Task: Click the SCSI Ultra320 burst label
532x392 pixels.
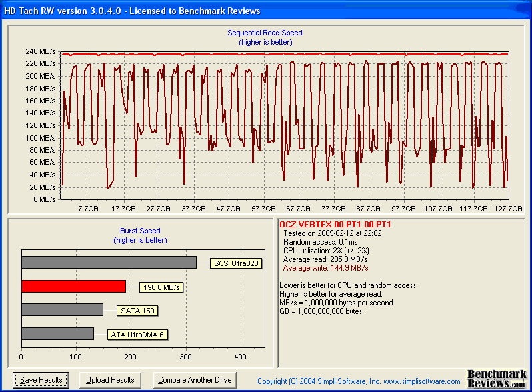Action: pos(236,263)
